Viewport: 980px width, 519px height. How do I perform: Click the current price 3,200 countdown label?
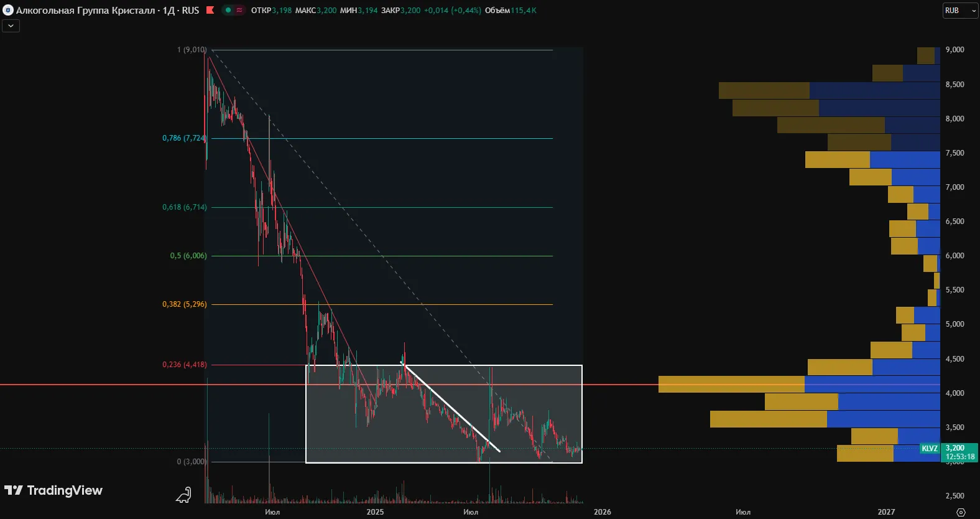tap(959, 452)
